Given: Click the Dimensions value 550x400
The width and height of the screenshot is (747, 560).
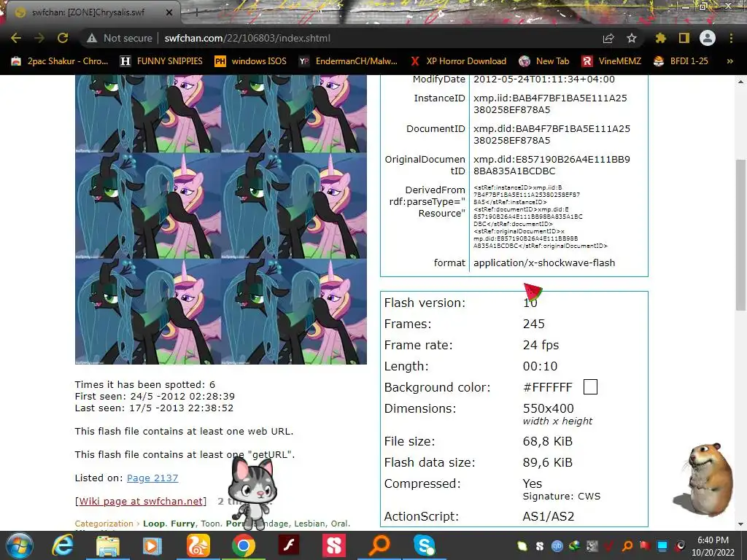Looking at the screenshot, I should (549, 408).
